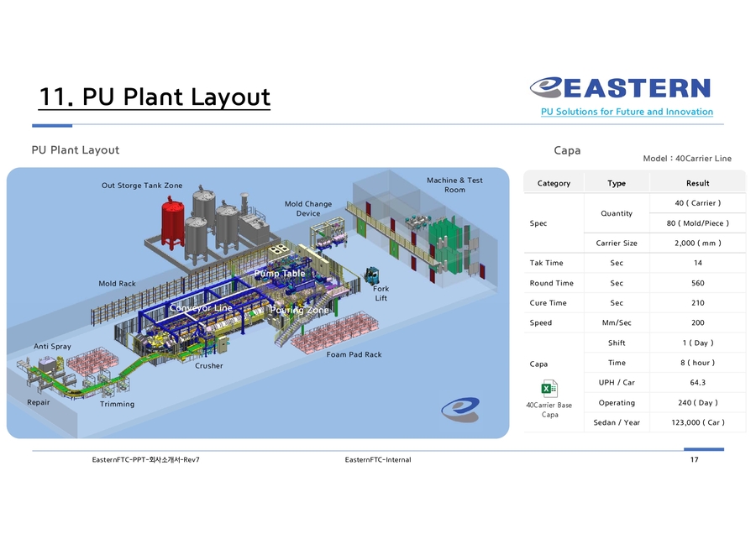Click the Mold Change Device machine

(x=328, y=233)
